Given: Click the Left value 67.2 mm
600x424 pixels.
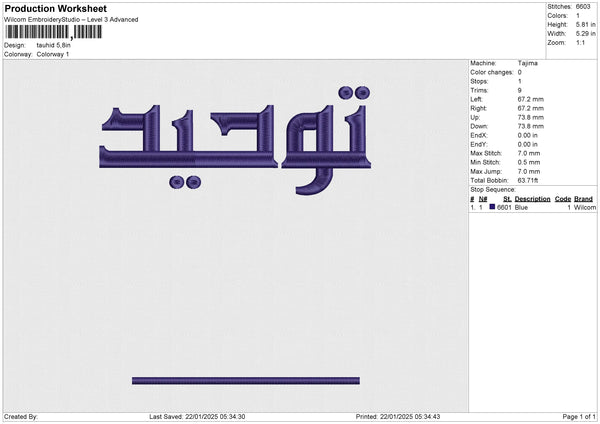Looking at the screenshot, I should (x=531, y=99).
